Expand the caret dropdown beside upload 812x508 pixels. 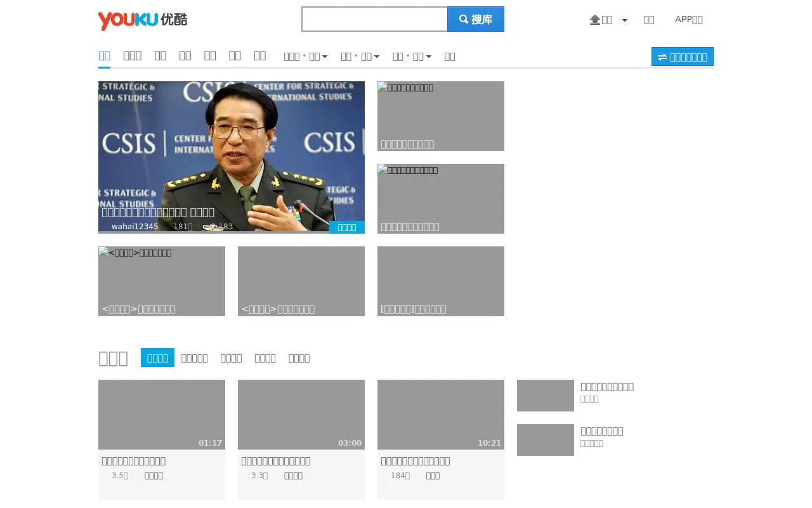(x=625, y=20)
